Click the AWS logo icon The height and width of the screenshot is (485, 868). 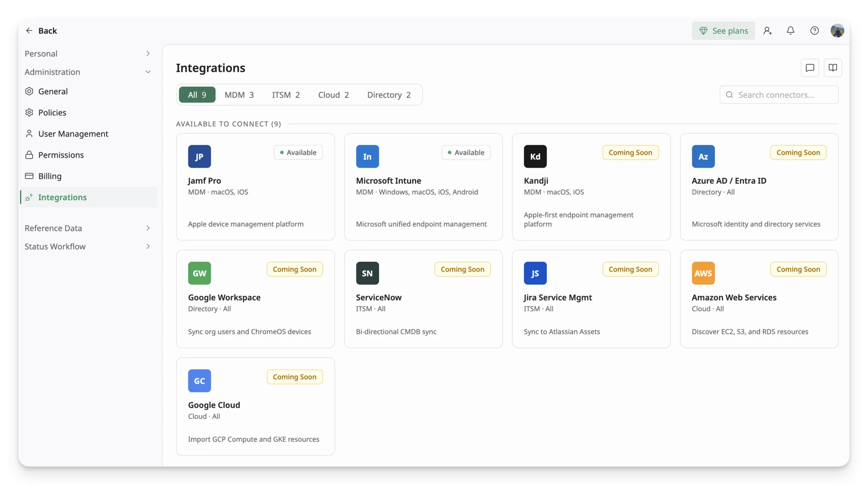pyautogui.click(x=703, y=273)
